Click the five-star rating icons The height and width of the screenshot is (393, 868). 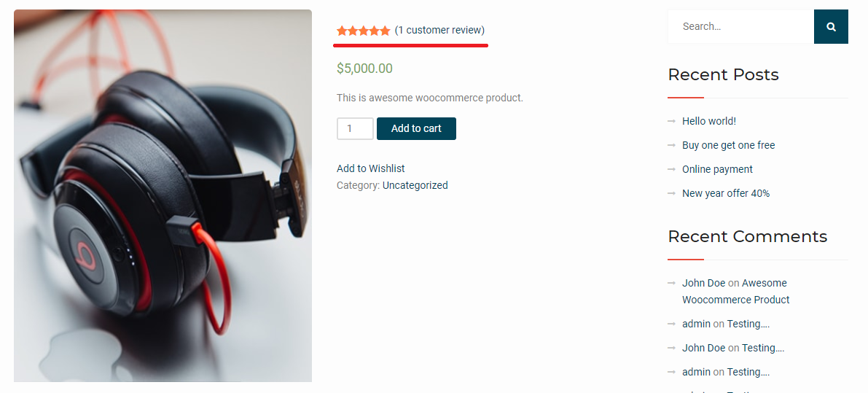[x=364, y=31]
